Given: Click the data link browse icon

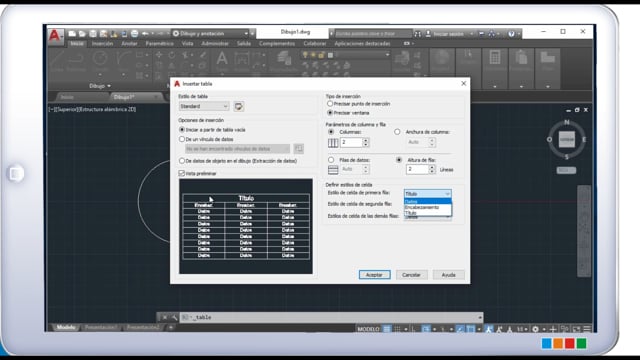Looking at the screenshot, I should click(x=299, y=149).
